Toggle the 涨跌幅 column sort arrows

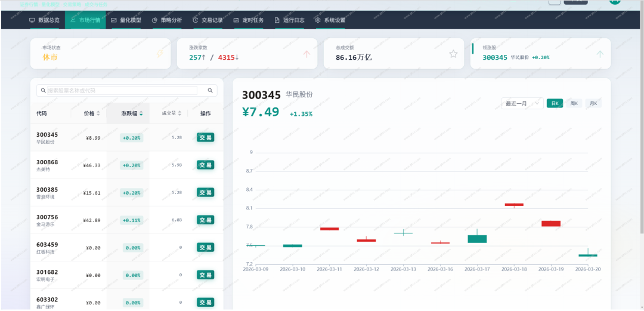[x=141, y=113]
